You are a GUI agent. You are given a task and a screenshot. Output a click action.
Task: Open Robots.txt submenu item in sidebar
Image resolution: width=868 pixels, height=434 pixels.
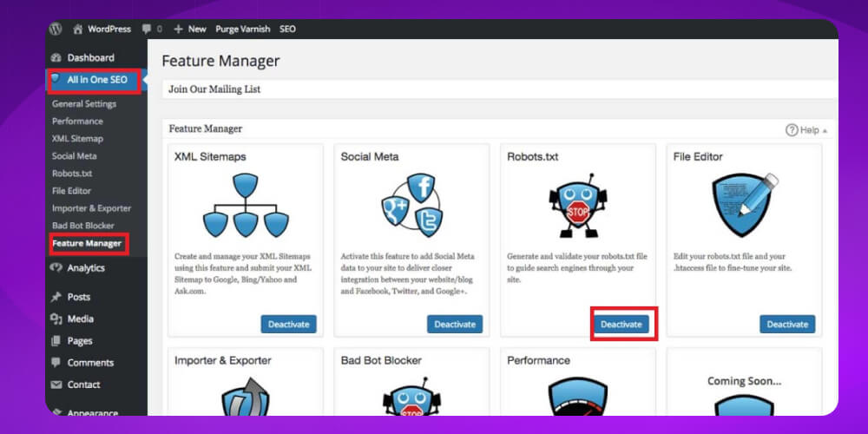coord(72,174)
